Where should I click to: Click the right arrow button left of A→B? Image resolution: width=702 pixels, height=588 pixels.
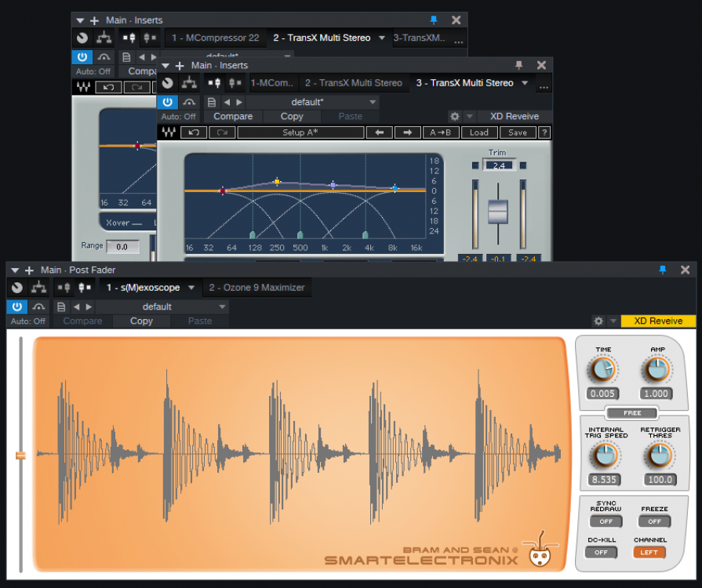(407, 132)
